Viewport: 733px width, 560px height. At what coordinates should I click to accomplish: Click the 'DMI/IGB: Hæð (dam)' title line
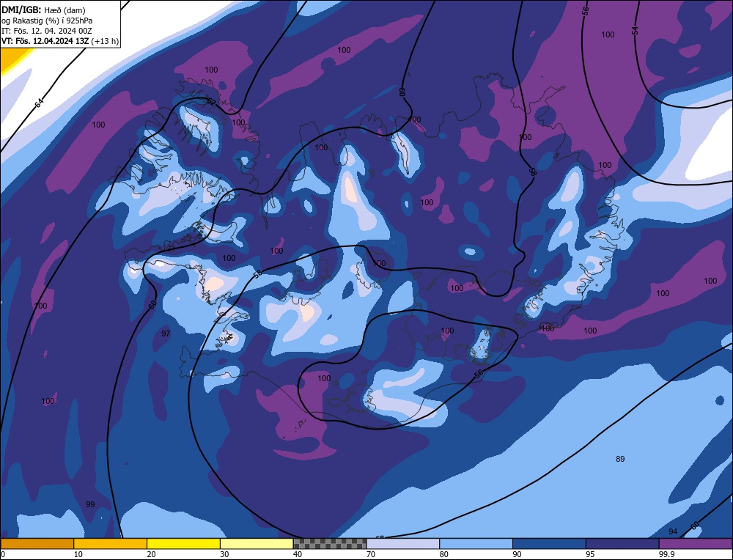(x=43, y=10)
